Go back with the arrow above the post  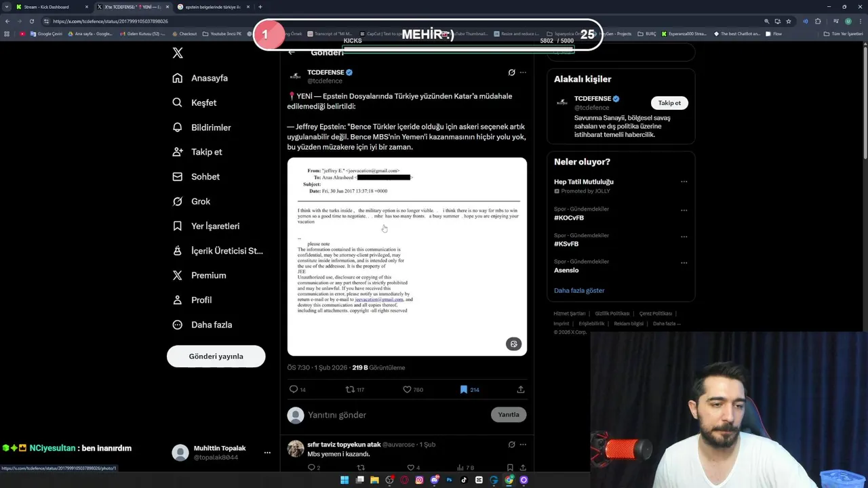click(x=292, y=52)
